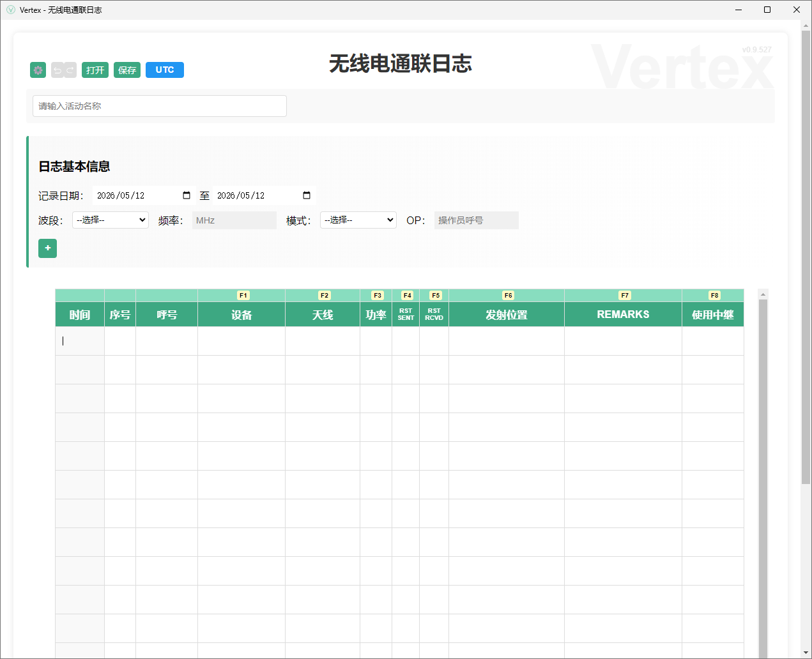Click the green plus add button
This screenshot has height=659, width=812.
pyautogui.click(x=48, y=248)
